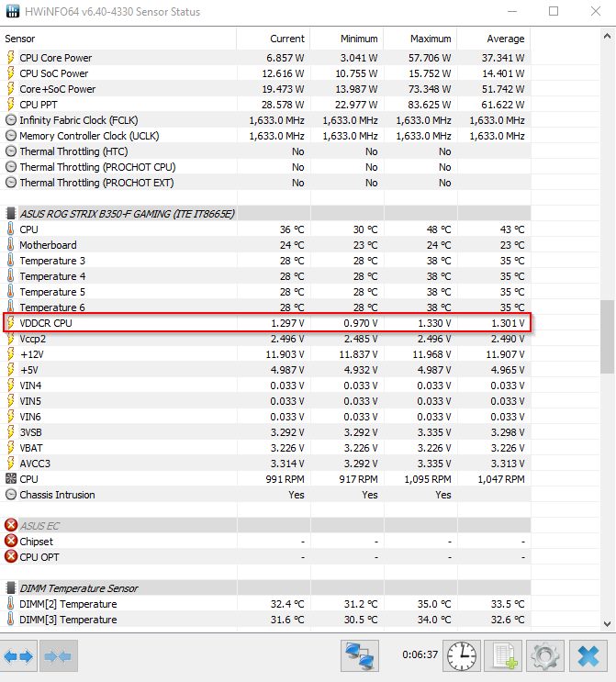Click the scrollbar up arrow
The height and width of the screenshot is (682, 616).
pos(608,37)
